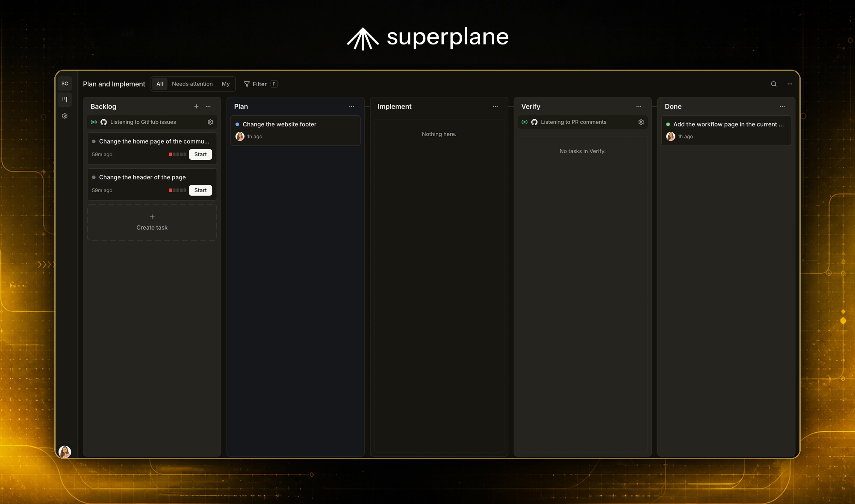Click the superplane logo at top

[427, 38]
